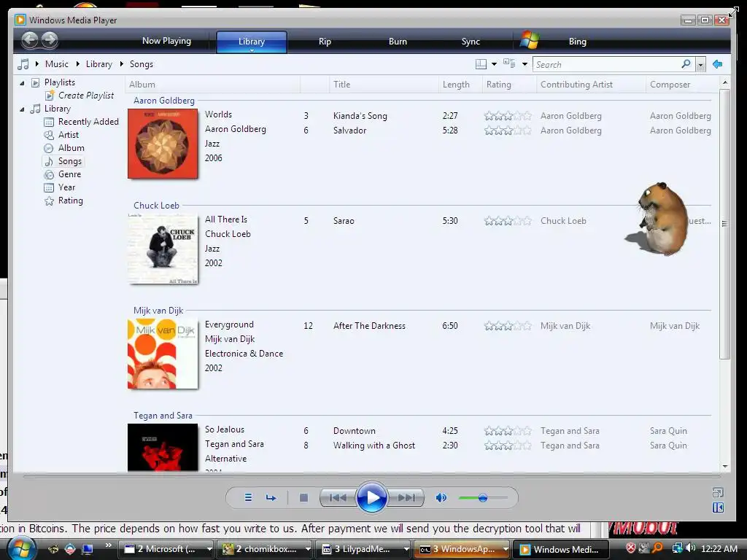Click the scroll down arrow of song list
Screen dimensions: 747x560
pyautogui.click(x=725, y=467)
